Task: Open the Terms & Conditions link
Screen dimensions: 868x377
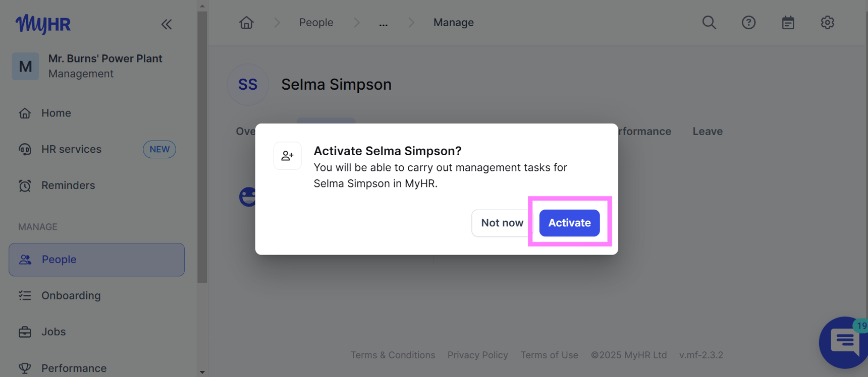Action: click(x=393, y=355)
